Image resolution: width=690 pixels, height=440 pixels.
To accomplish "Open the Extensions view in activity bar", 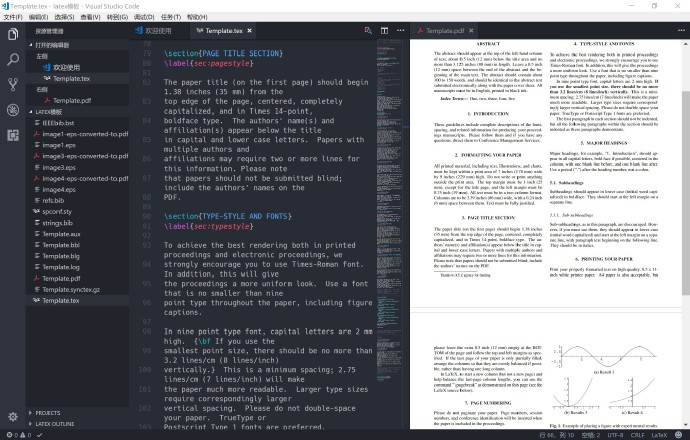I will (13, 135).
